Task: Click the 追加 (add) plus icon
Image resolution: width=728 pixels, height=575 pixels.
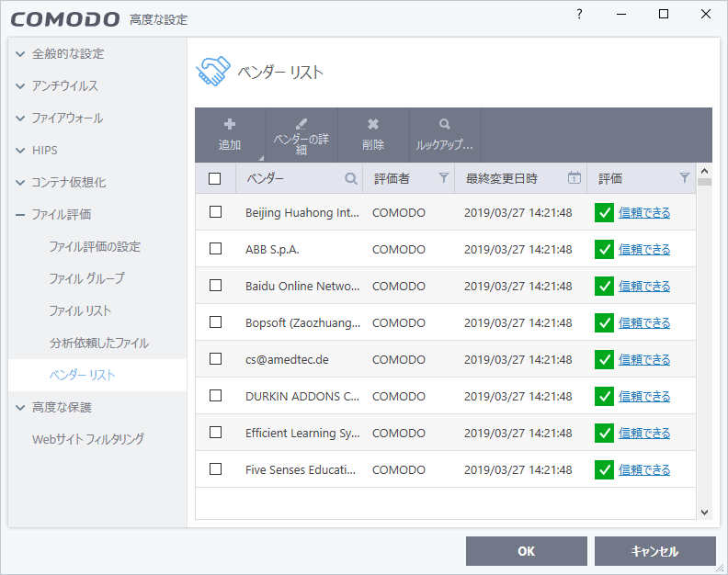Action: click(230, 124)
